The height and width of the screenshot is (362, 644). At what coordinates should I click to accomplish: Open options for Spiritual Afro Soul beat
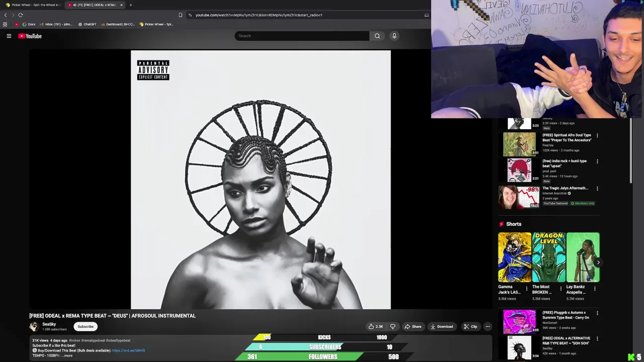click(x=597, y=136)
